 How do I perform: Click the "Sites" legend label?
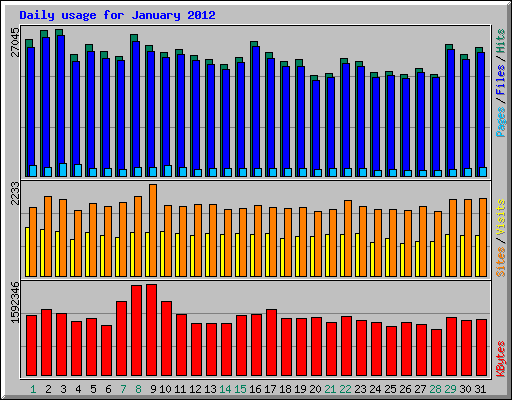[x=501, y=262]
